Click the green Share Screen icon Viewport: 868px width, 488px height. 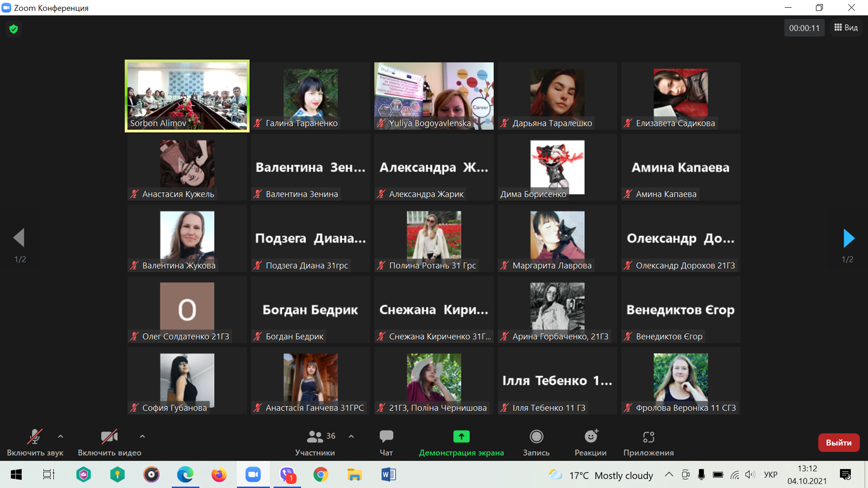coord(461,437)
